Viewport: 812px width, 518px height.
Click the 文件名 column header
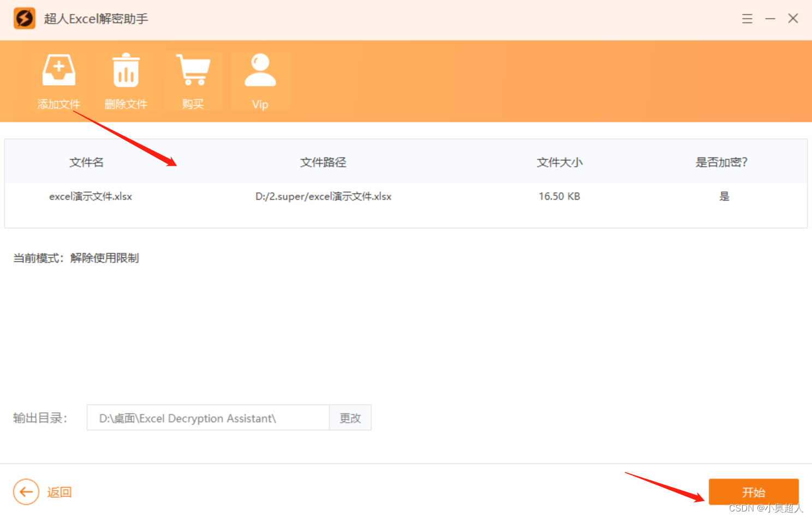click(x=86, y=162)
